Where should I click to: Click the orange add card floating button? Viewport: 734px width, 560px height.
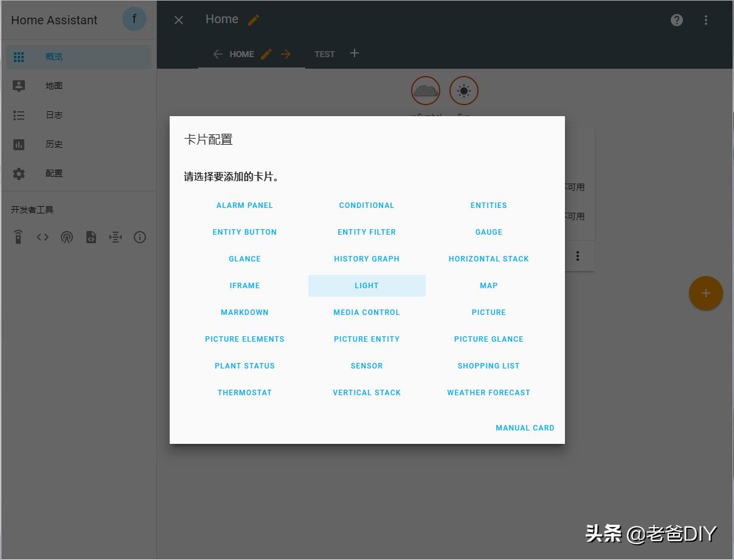705,293
